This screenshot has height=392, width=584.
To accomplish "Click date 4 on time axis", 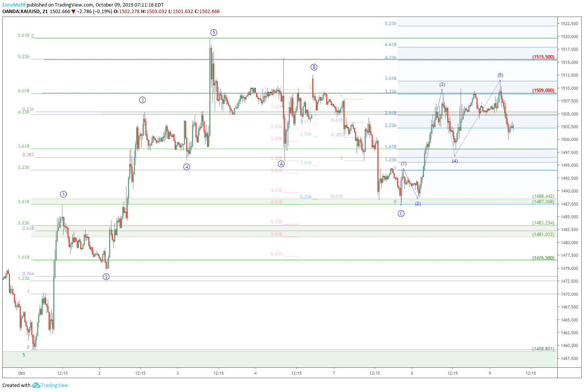I will [x=256, y=373].
